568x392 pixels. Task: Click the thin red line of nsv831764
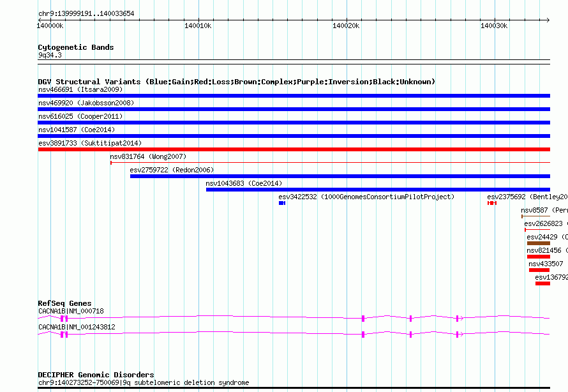click(330, 163)
